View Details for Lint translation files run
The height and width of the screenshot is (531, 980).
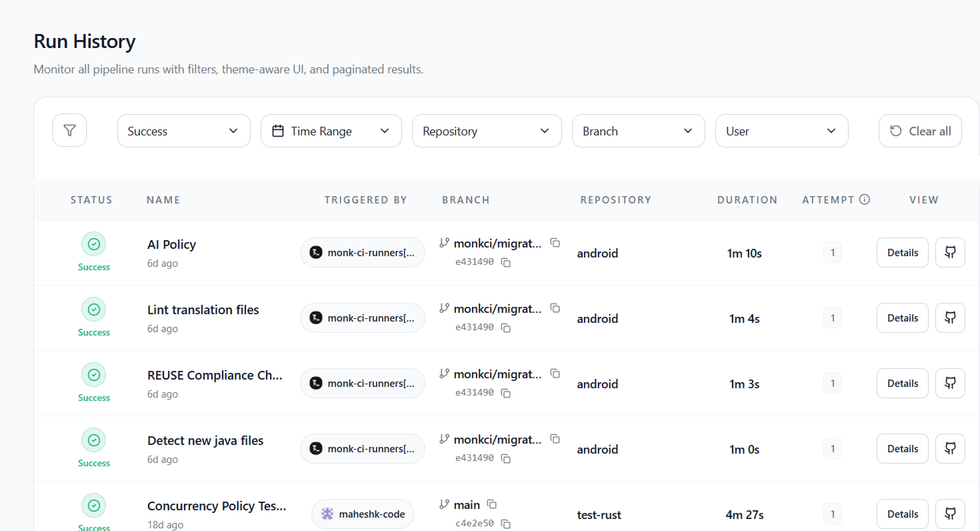(902, 318)
